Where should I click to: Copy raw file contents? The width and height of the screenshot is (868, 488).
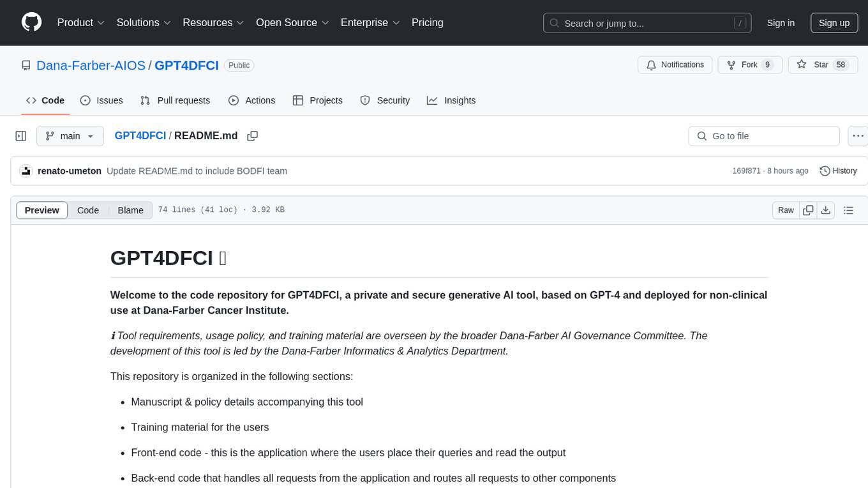[808, 210]
